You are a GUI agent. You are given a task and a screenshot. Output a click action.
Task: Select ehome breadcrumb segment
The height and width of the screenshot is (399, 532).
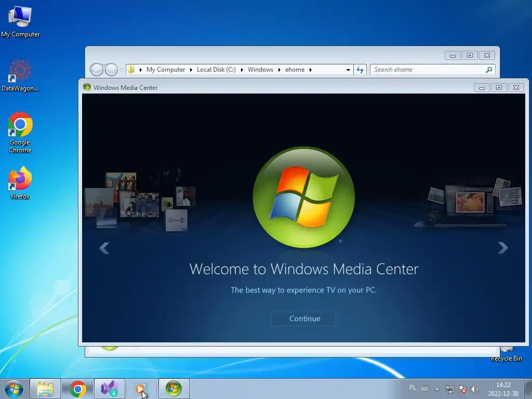point(295,70)
